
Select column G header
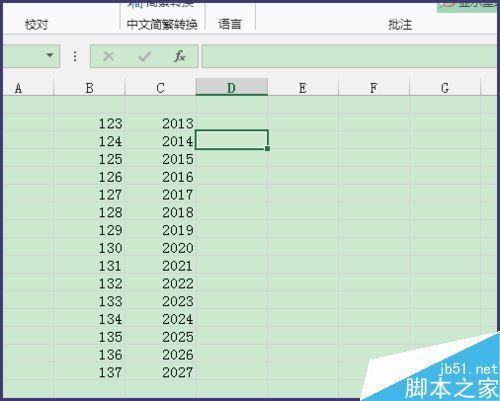tap(445, 88)
